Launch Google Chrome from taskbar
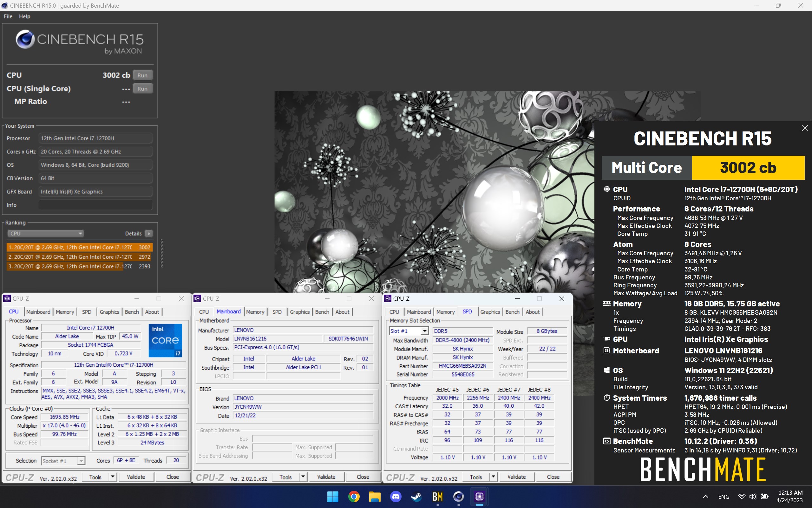 (x=354, y=496)
